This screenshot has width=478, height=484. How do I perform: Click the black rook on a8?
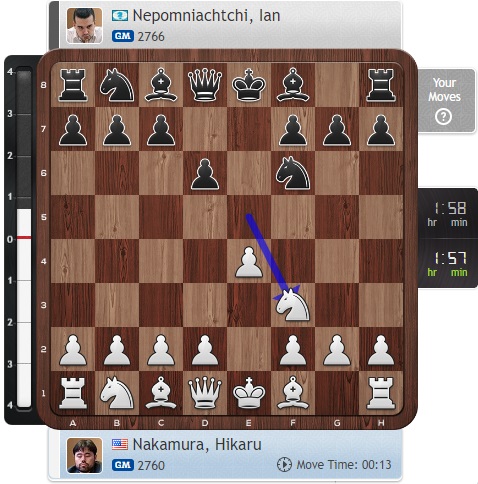[x=73, y=85]
